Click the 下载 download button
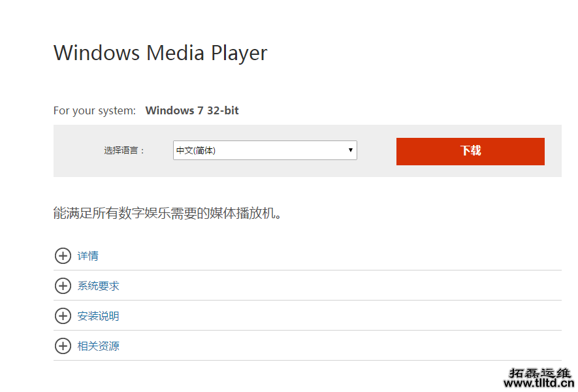The height and width of the screenshot is (392, 578). click(x=470, y=151)
